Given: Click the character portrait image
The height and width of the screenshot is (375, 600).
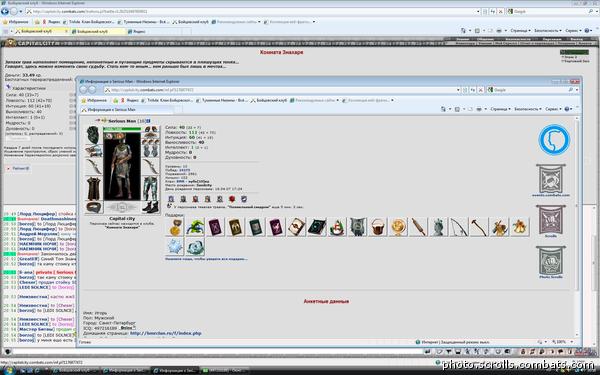Looking at the screenshot, I should coord(122,166).
